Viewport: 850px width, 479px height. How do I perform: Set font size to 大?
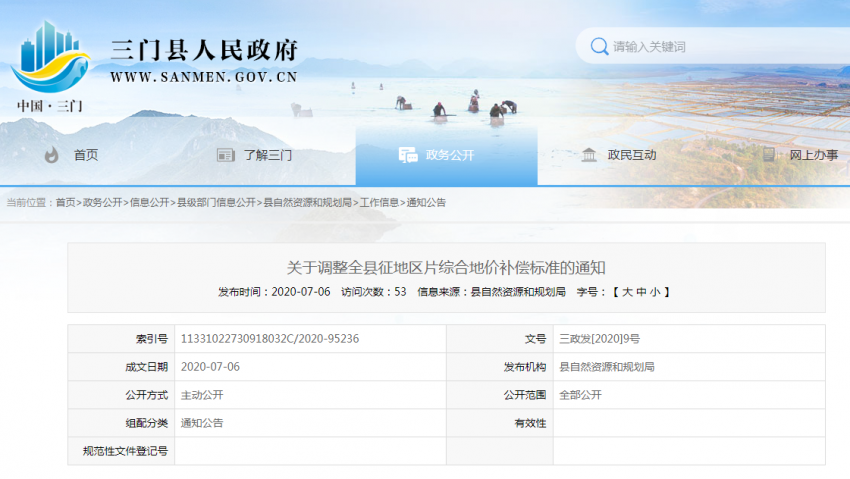(627, 292)
